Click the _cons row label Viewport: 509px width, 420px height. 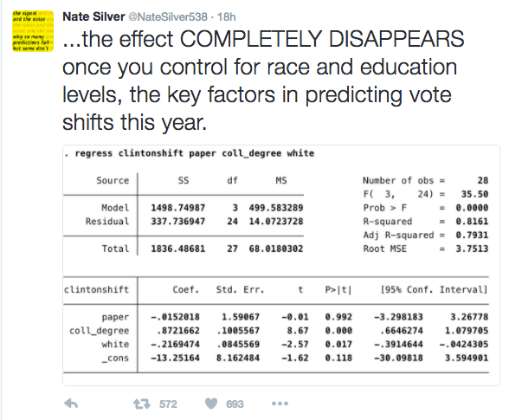point(115,358)
